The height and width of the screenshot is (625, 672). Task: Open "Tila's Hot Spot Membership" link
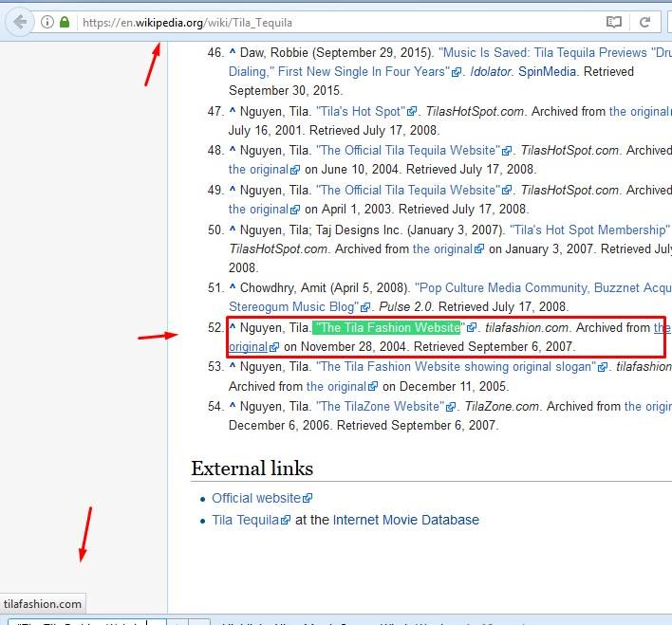588,230
